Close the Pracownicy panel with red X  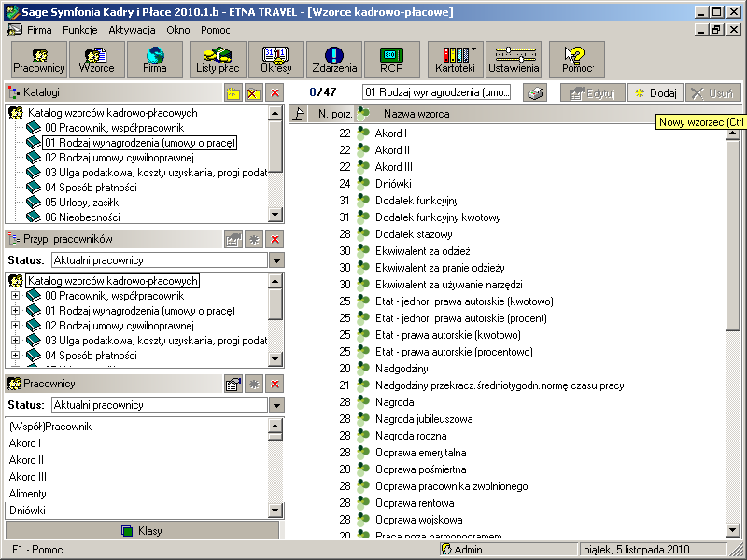(275, 384)
